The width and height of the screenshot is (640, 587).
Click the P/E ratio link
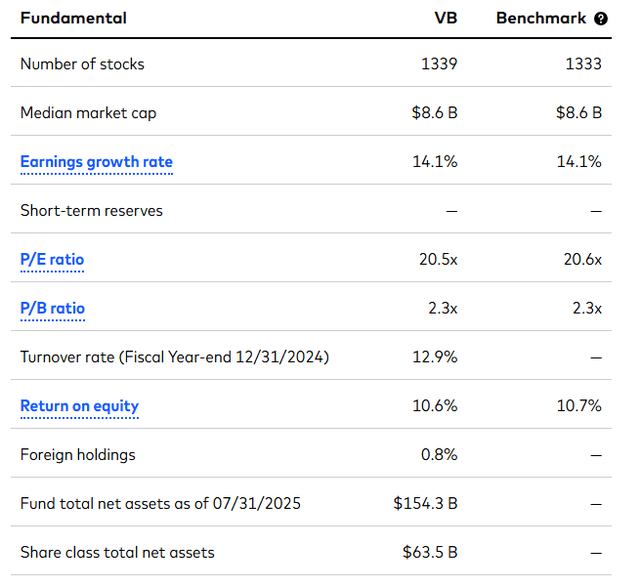coord(52,260)
